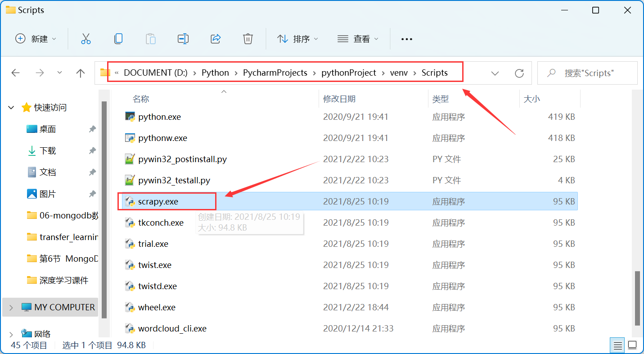Sort by 类型 column header
The width and height of the screenshot is (644, 354).
point(441,99)
